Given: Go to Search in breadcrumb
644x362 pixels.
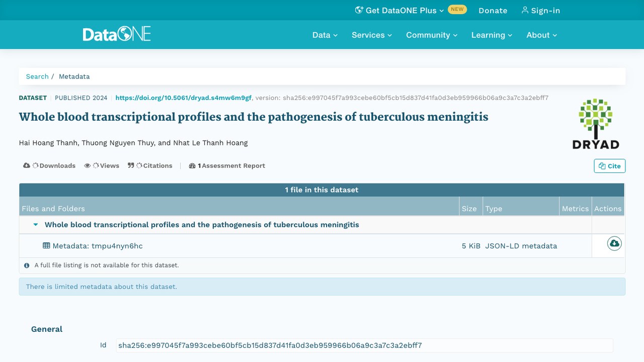Looking at the screenshot, I should point(37,76).
